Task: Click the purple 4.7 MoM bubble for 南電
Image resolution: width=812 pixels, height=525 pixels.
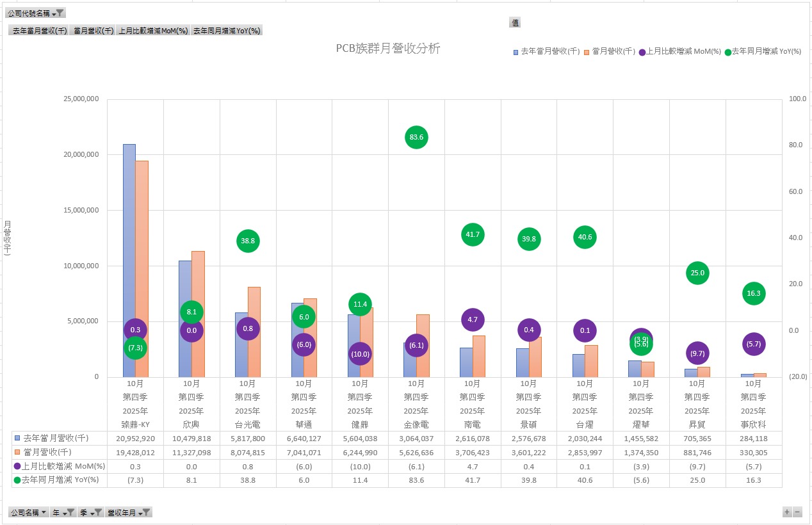Action: [473, 319]
